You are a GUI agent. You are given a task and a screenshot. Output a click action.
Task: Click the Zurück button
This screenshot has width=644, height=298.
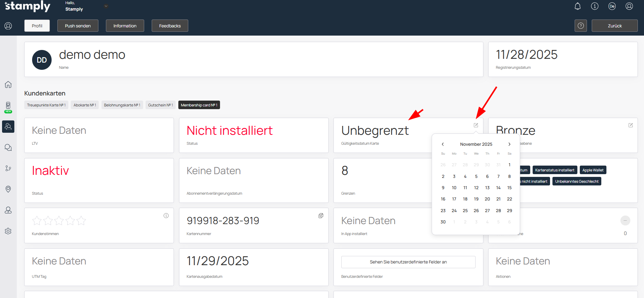[x=614, y=26]
